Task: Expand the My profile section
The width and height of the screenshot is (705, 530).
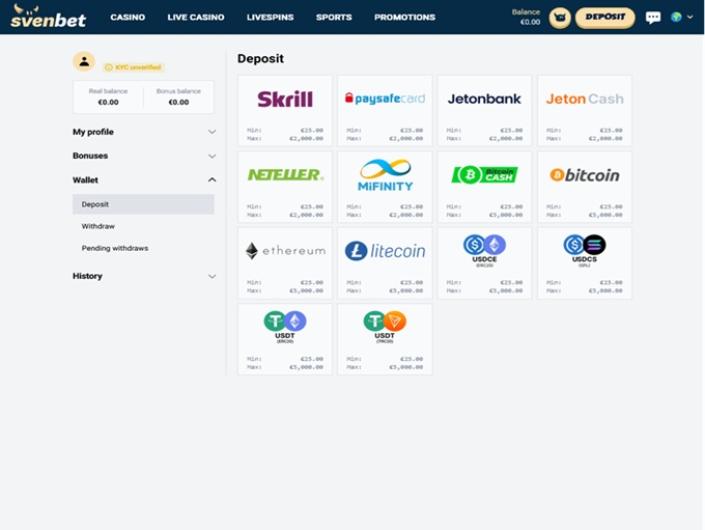Action: click(143, 132)
